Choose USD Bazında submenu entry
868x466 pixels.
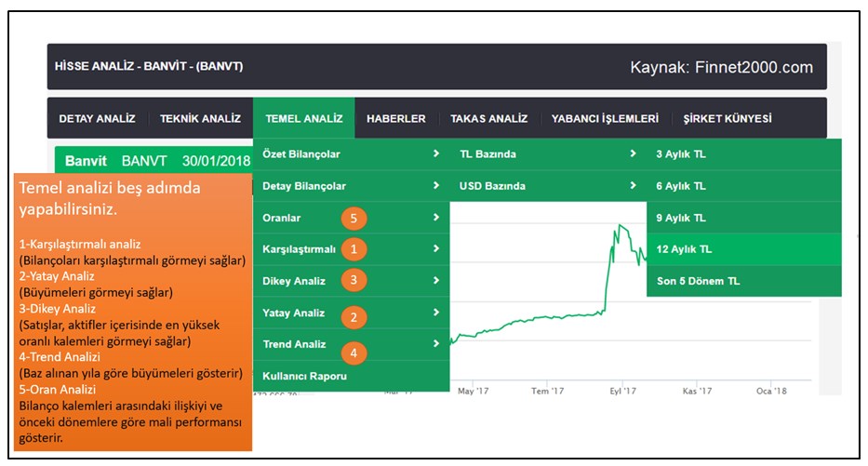[548, 186]
